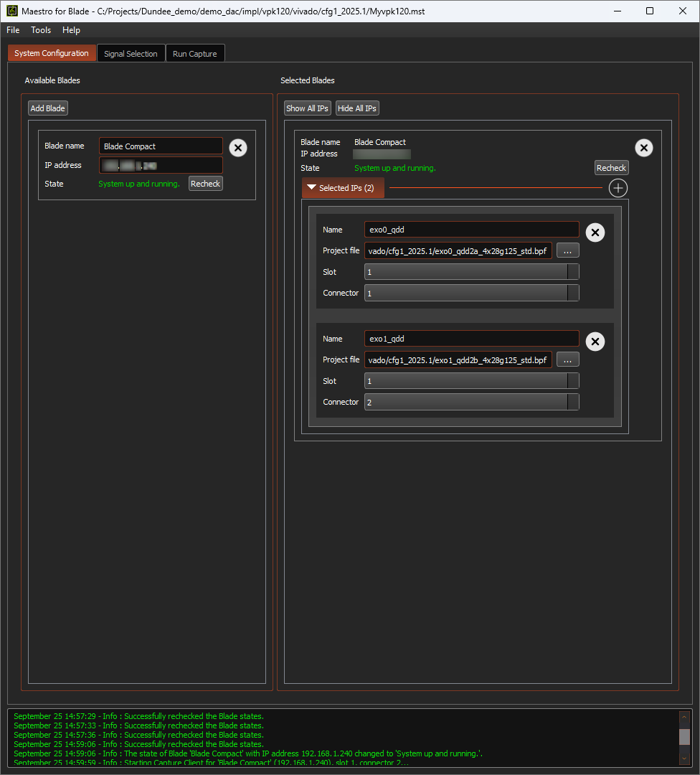Click the Available Blades heading
Screen dimensions: 700x775
(x=52, y=80)
